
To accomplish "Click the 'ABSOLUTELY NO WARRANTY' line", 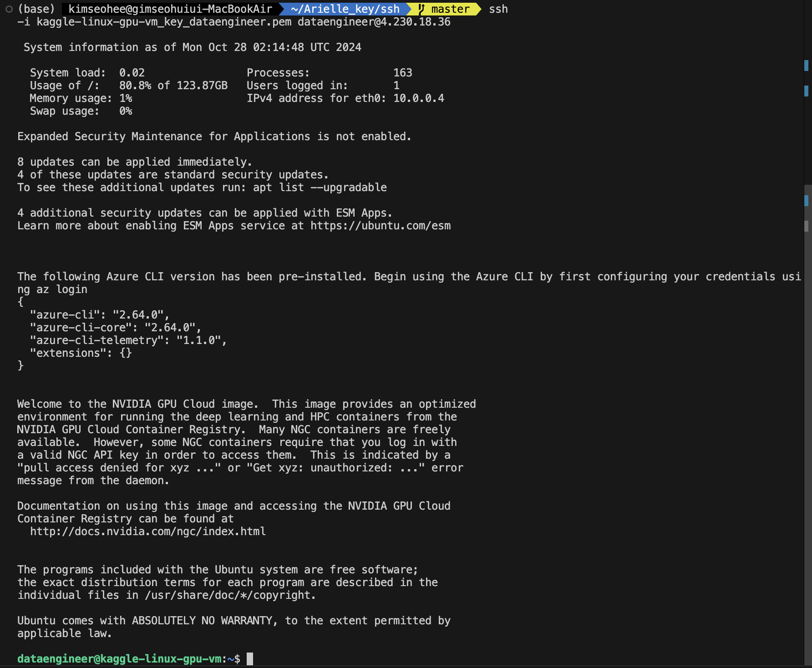I will click(x=234, y=621).
